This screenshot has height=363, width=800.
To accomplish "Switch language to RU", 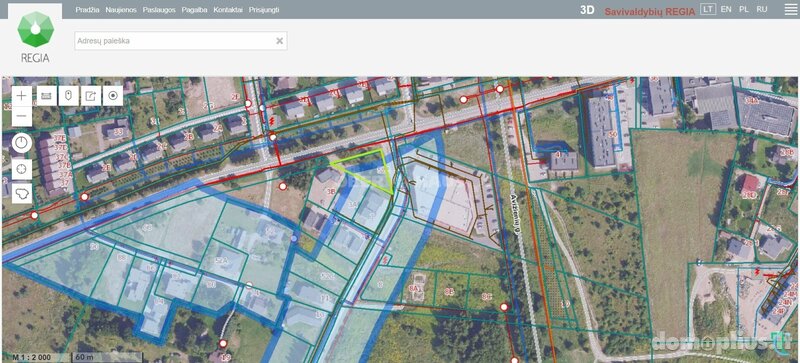I will click(762, 9).
